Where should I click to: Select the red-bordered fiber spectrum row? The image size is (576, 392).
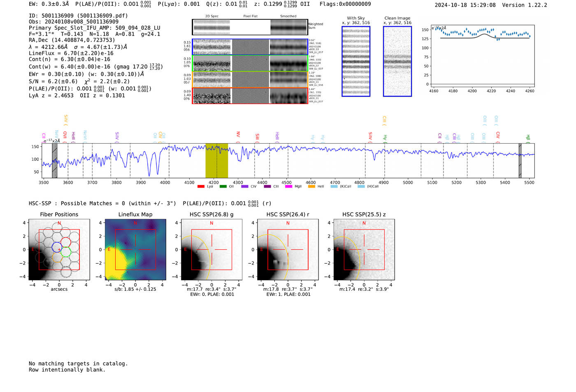click(x=250, y=95)
